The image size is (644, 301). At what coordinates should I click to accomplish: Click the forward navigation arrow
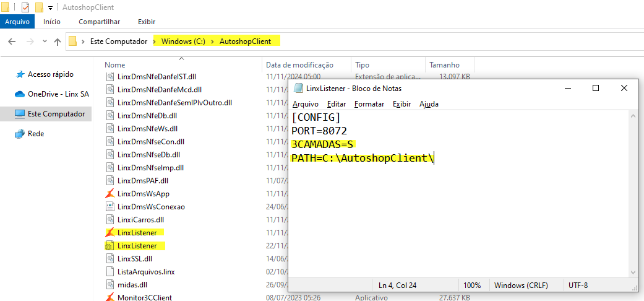pos(30,41)
